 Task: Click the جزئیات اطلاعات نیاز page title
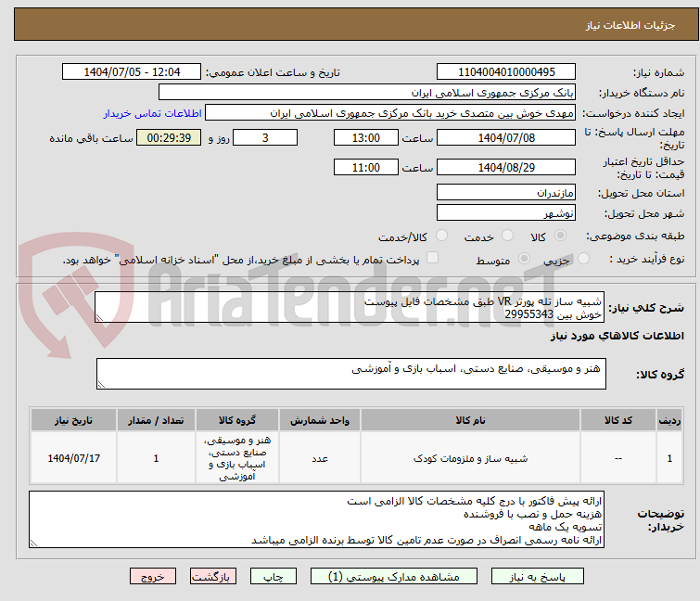(x=630, y=25)
